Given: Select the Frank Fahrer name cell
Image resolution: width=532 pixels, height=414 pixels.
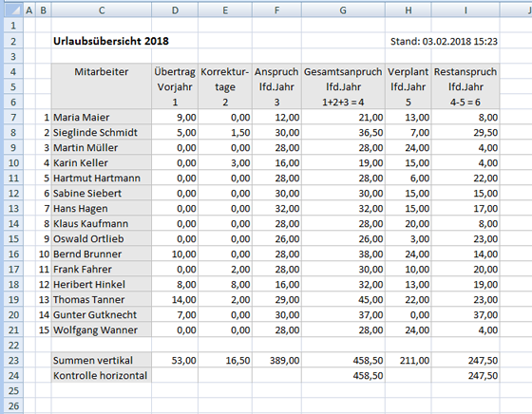Looking at the screenshot, I should click(x=102, y=270).
